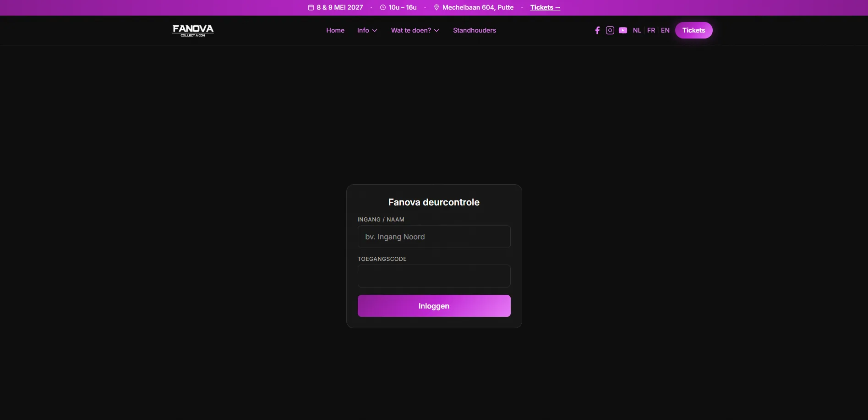The height and width of the screenshot is (420, 868).
Task: Follow the 'Tickets →' link in top banner
Action: 545,7
